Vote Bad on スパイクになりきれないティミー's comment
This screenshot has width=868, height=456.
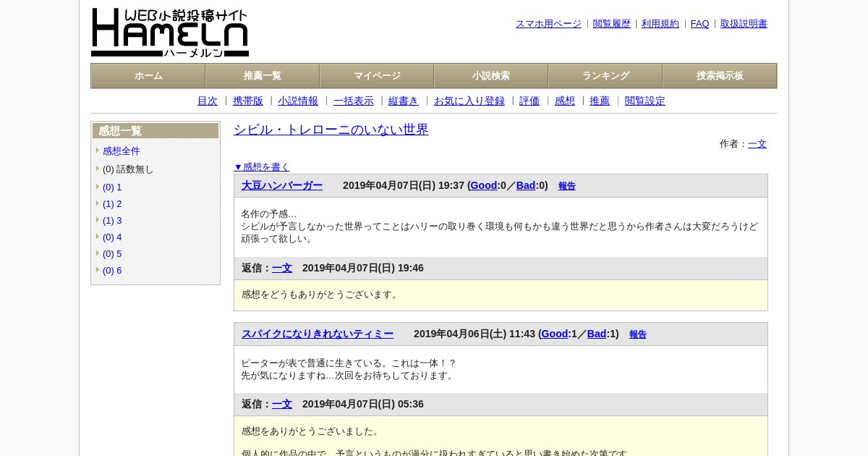pos(597,334)
